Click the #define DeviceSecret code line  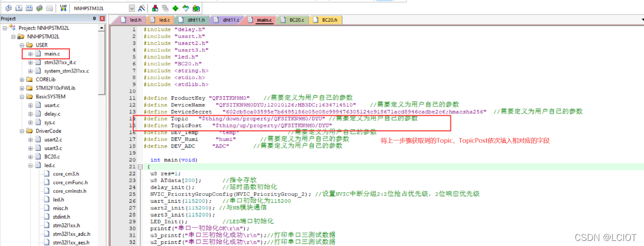(x=363, y=111)
